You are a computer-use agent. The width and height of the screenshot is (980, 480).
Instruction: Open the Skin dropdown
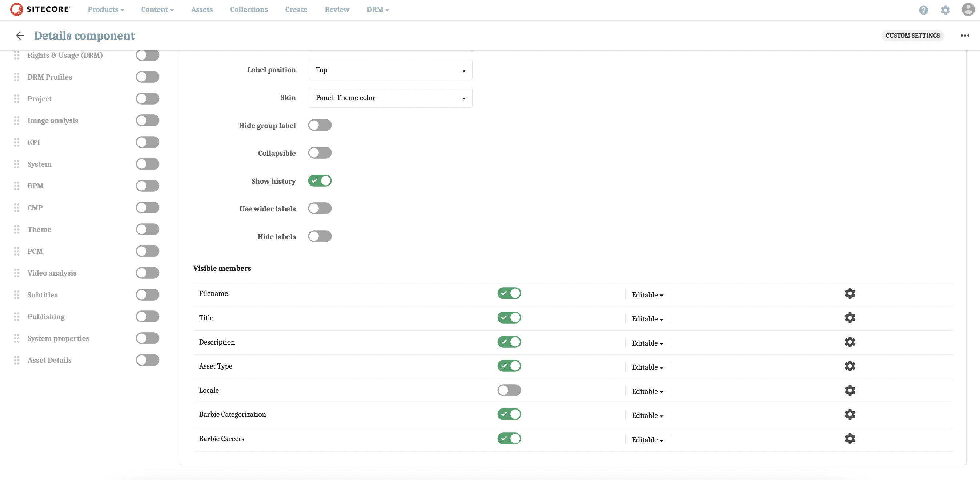[390, 98]
